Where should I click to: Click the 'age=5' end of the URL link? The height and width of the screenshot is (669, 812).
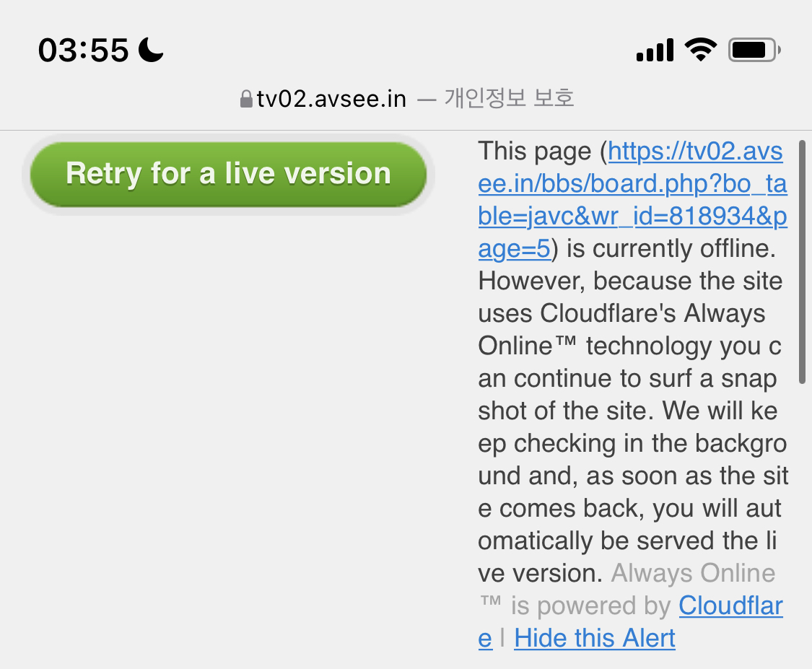click(x=514, y=248)
